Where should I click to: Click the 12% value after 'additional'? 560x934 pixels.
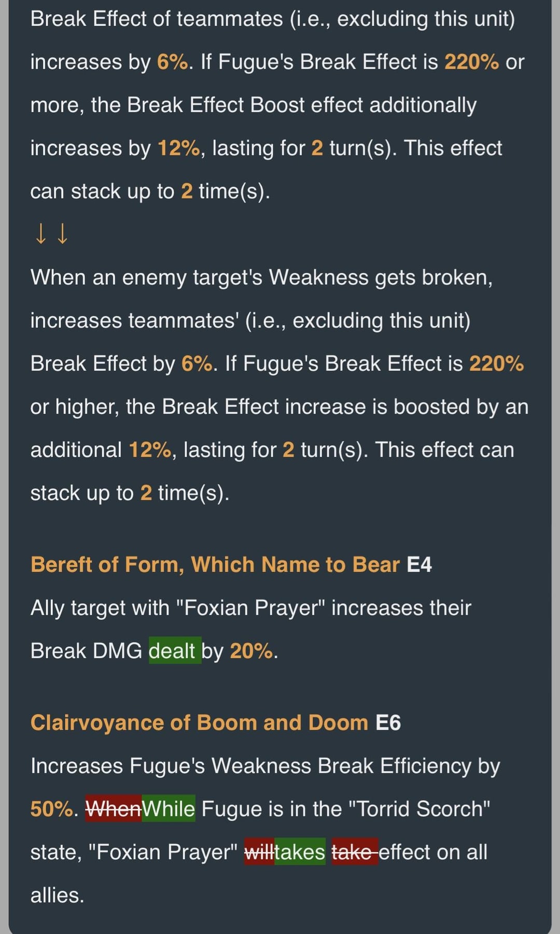[150, 450]
